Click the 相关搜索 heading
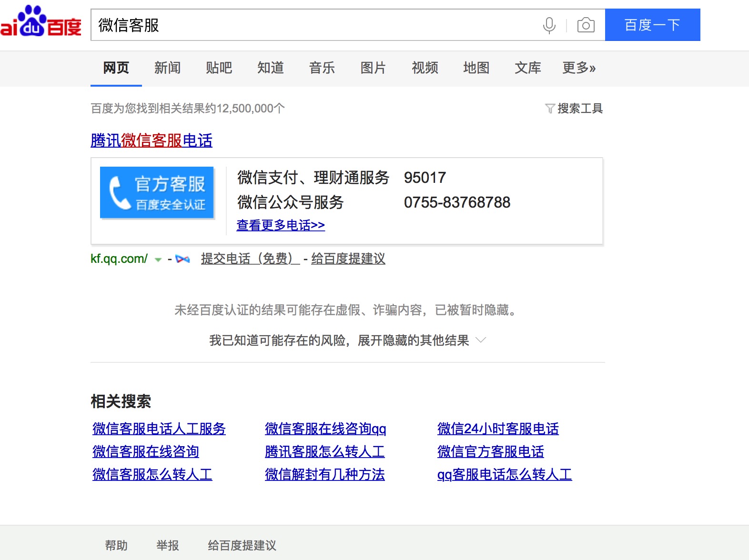Image resolution: width=749 pixels, height=560 pixels. tap(121, 401)
